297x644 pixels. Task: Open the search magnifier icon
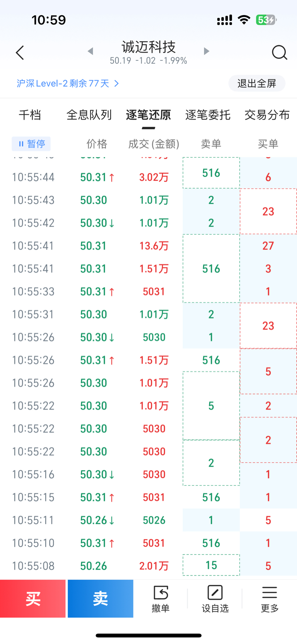pyautogui.click(x=279, y=52)
